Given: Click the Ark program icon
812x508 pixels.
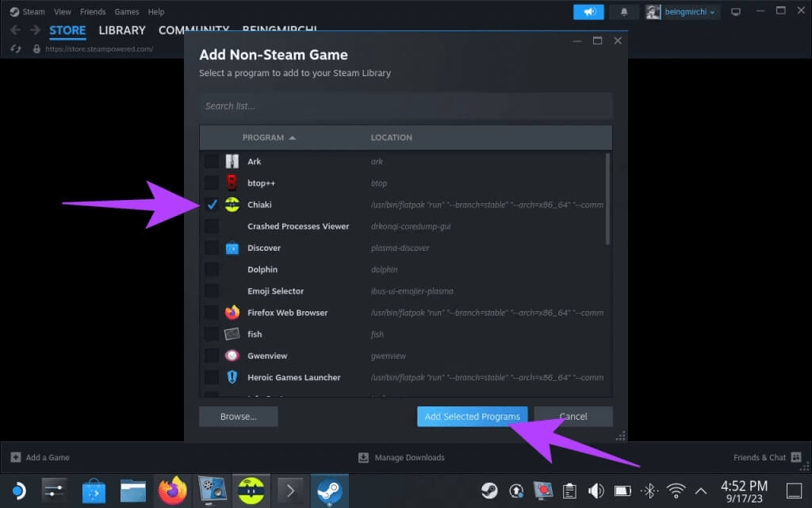Looking at the screenshot, I should (x=232, y=161).
